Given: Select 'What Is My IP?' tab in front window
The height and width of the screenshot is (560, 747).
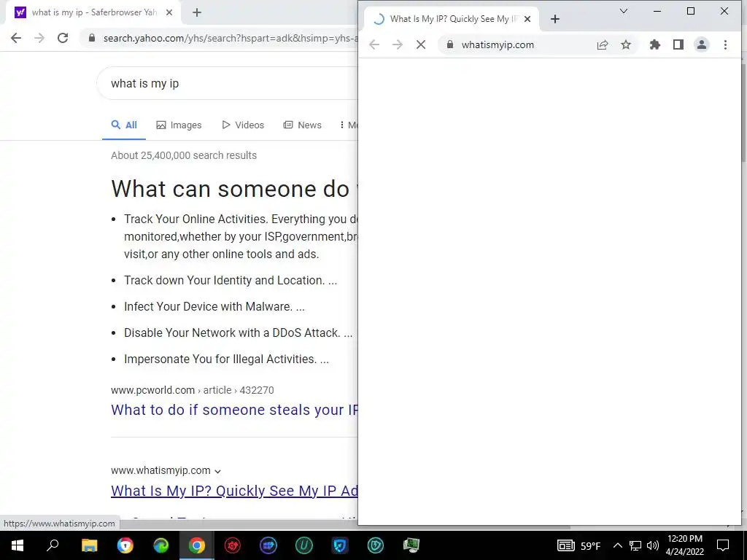Looking at the screenshot, I should pos(451,19).
